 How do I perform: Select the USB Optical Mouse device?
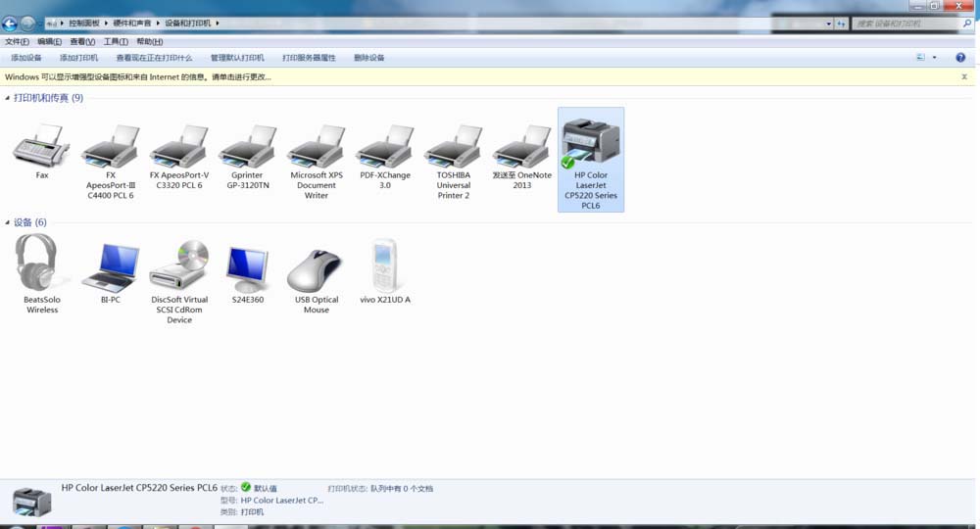(315, 270)
